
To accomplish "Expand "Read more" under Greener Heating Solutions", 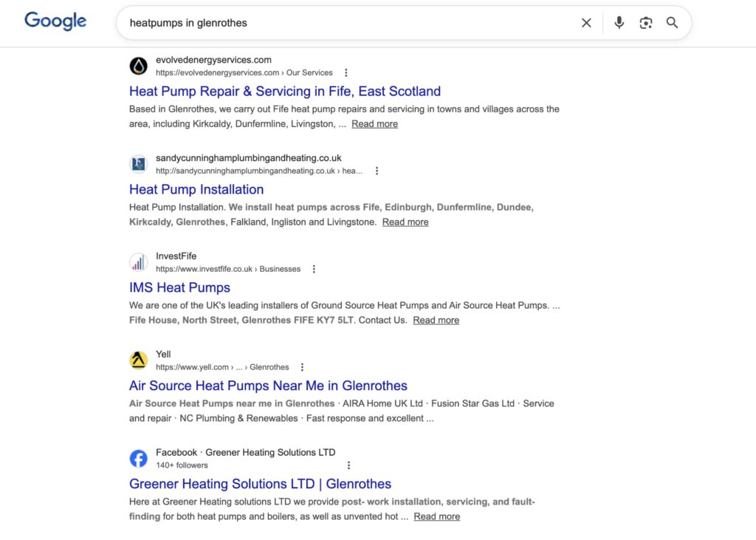I will coord(436,516).
